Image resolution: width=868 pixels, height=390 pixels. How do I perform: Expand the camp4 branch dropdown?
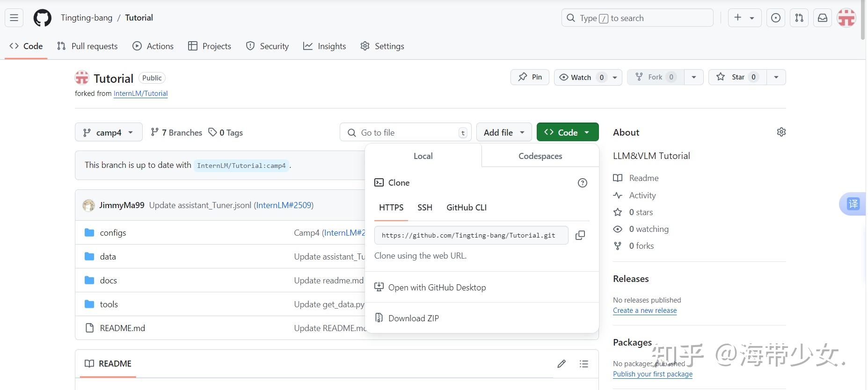tap(108, 133)
